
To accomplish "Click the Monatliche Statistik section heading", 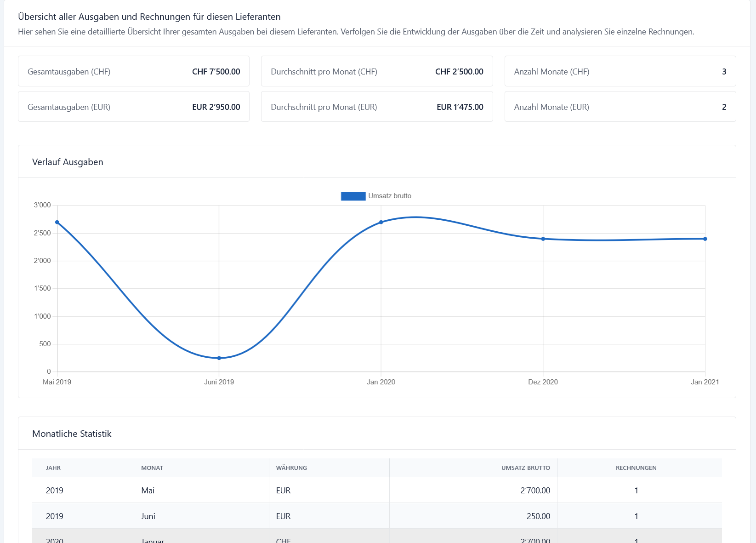I will pos(72,434).
